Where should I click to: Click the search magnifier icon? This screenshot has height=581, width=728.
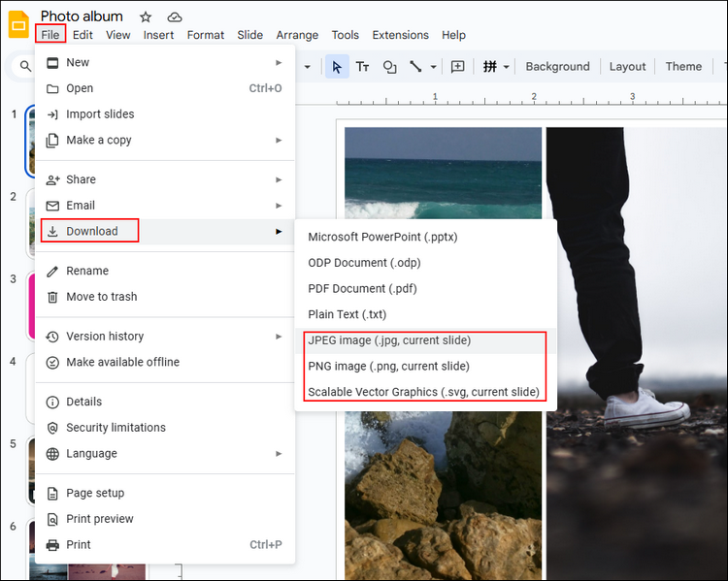[25, 66]
